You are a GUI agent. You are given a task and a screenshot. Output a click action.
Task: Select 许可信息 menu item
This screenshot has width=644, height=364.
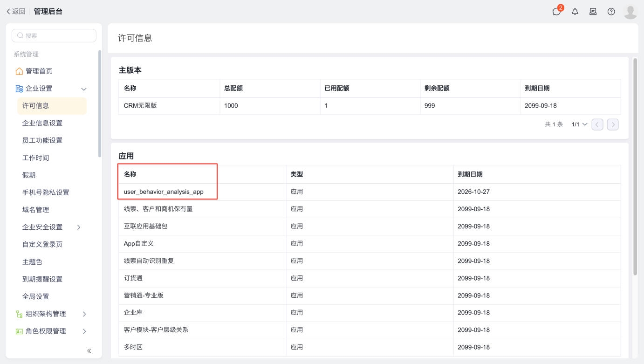tap(52, 106)
